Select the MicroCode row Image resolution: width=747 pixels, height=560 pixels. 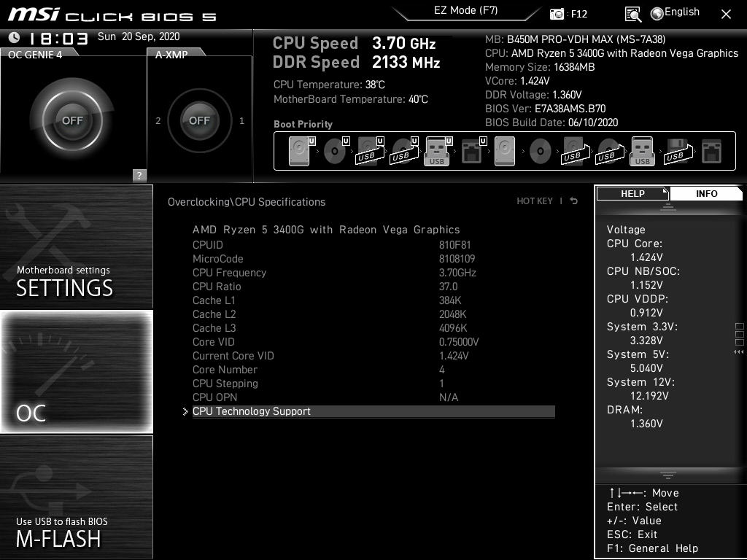coord(373,259)
